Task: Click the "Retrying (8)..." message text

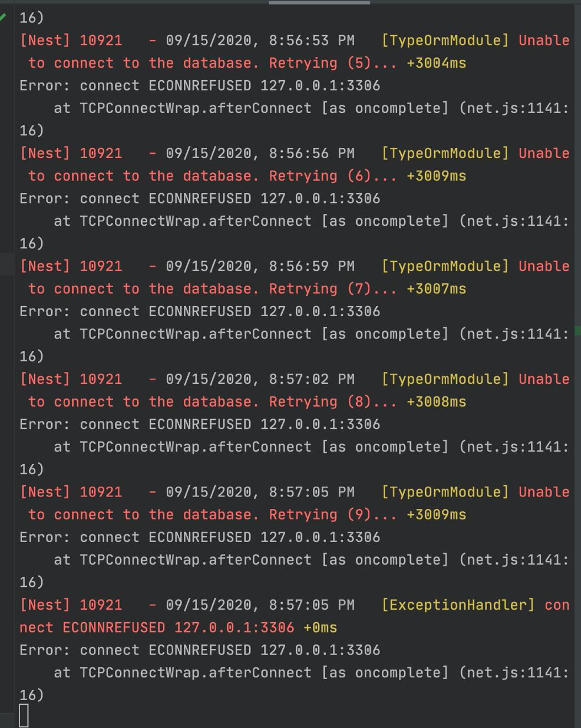Action: pyautogui.click(x=332, y=402)
